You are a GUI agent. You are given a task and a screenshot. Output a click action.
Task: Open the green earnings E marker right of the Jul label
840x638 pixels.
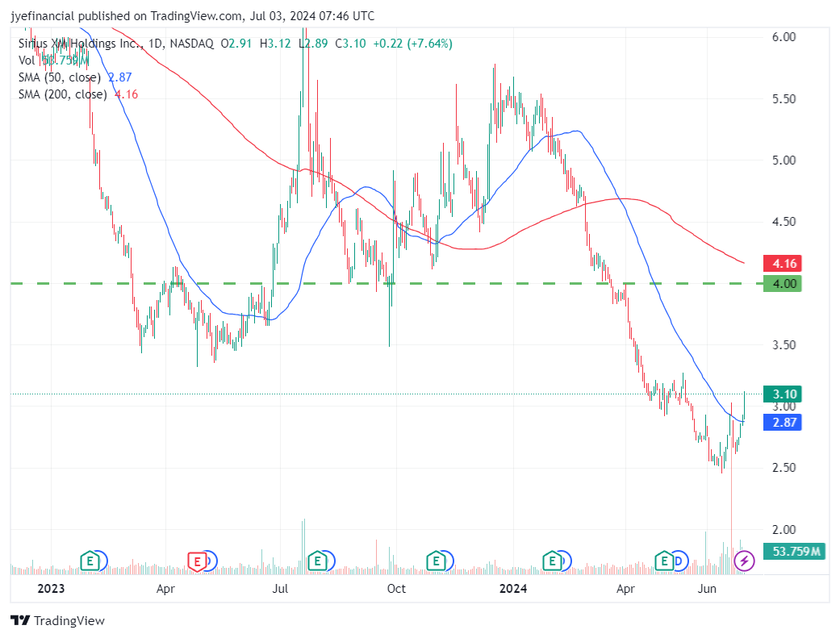tap(317, 561)
